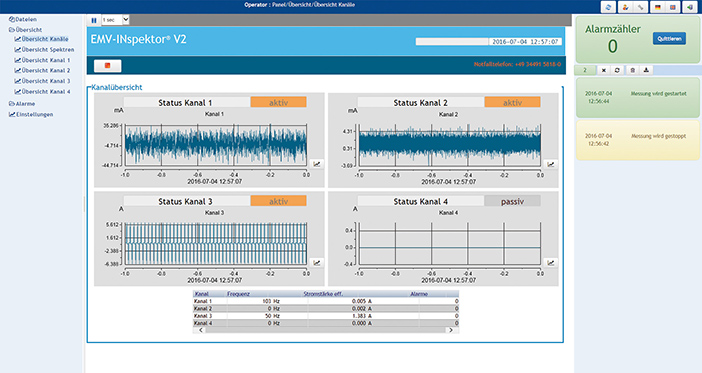Select Übersicht Kanäle in the sidebar

[42, 39]
